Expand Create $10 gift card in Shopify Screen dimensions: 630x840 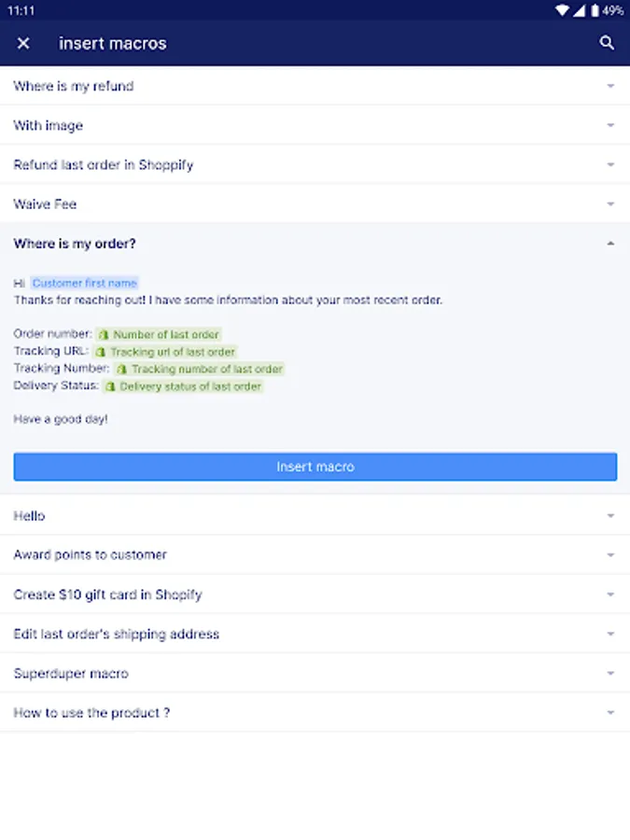pos(610,595)
